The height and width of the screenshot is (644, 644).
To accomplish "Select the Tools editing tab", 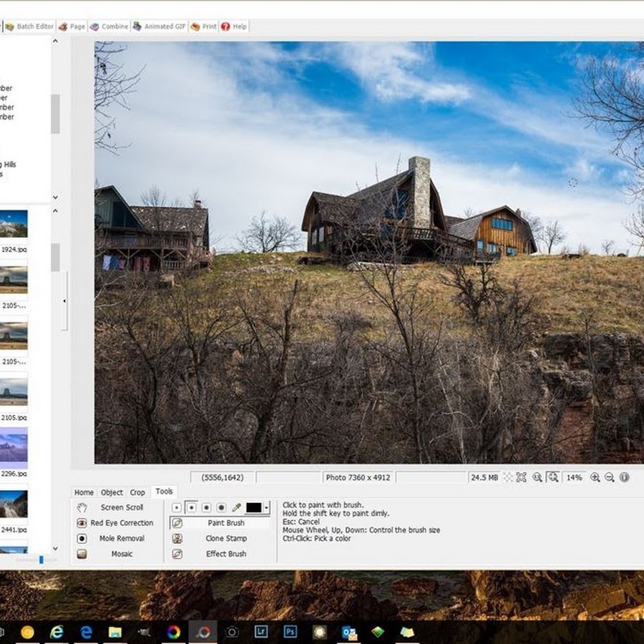I will point(164,491).
